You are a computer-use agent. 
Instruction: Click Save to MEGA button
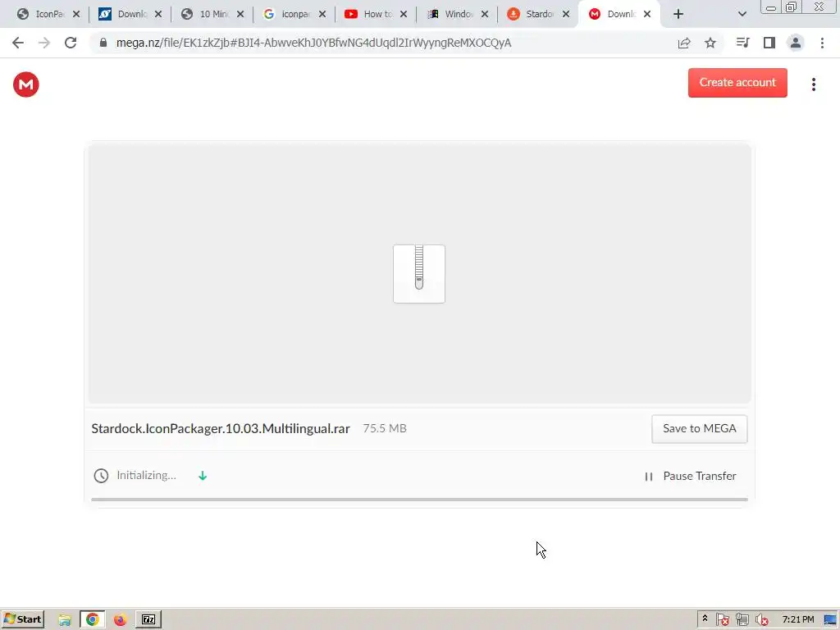(x=699, y=428)
